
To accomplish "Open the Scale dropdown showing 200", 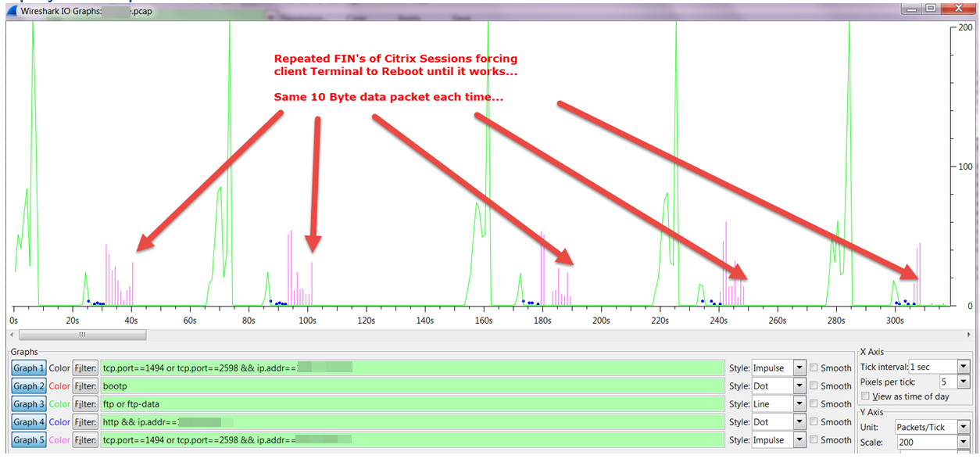I will click(963, 442).
